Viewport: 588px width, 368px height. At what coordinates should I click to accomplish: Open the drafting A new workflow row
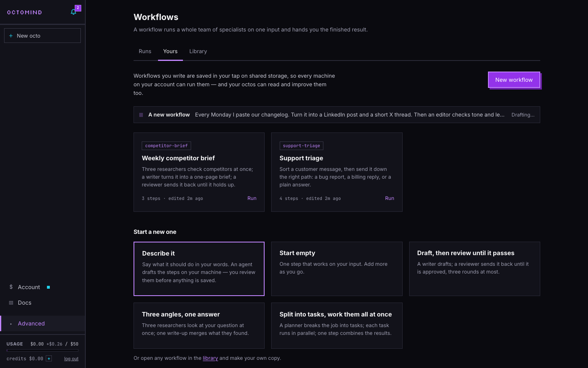[x=337, y=115]
